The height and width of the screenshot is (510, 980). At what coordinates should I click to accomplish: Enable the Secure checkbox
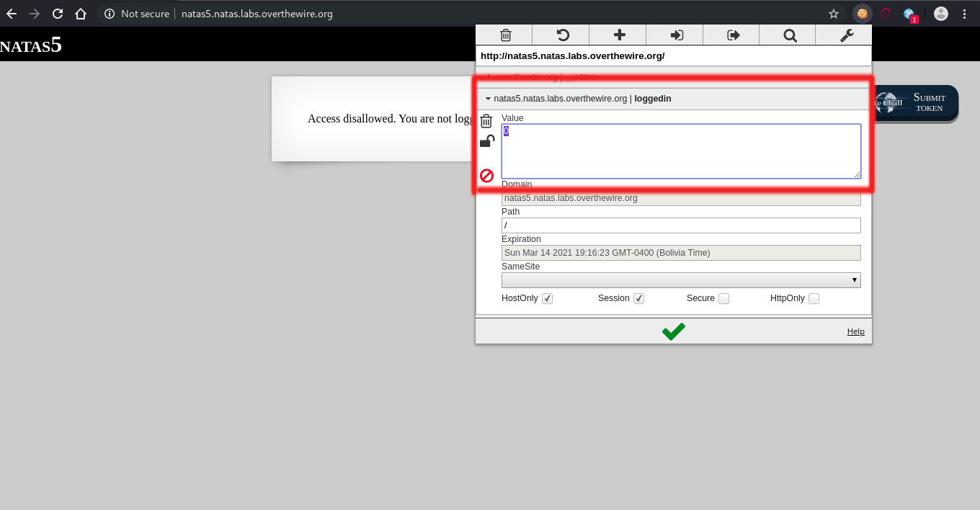723,298
